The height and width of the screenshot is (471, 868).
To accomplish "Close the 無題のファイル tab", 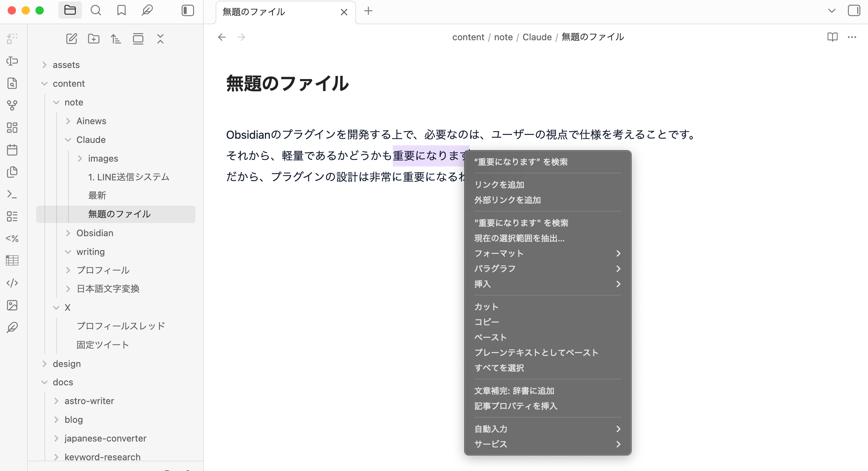I will [x=344, y=12].
